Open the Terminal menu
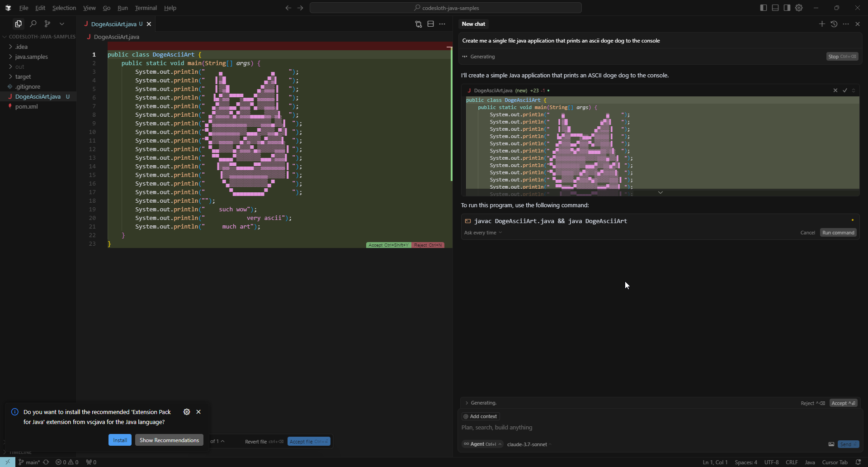868x467 pixels. click(x=146, y=8)
